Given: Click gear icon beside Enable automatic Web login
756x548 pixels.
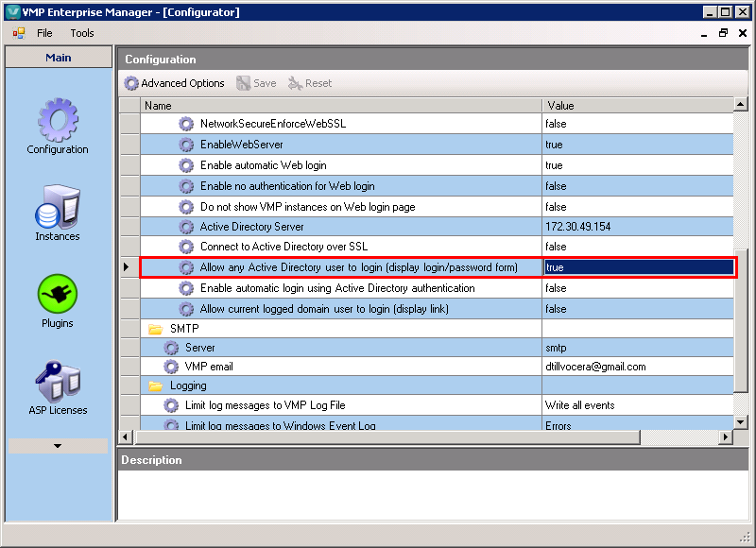Looking at the screenshot, I should click(x=186, y=165).
